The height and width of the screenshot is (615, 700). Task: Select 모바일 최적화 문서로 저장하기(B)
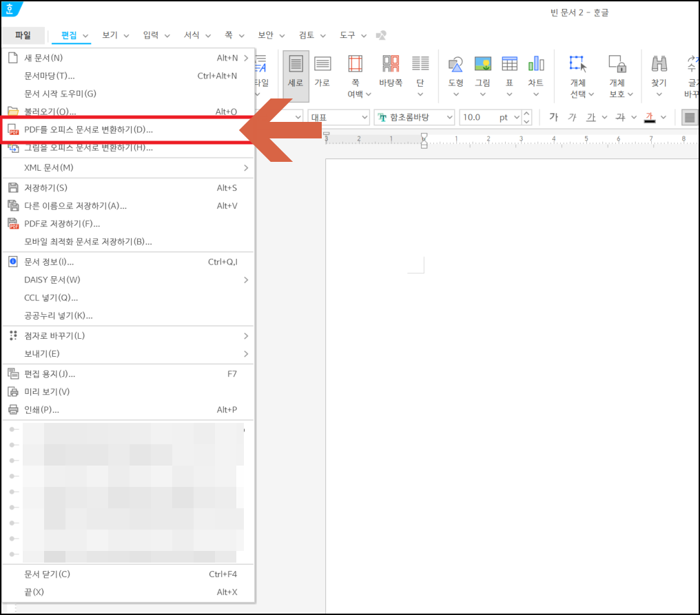pos(128,242)
